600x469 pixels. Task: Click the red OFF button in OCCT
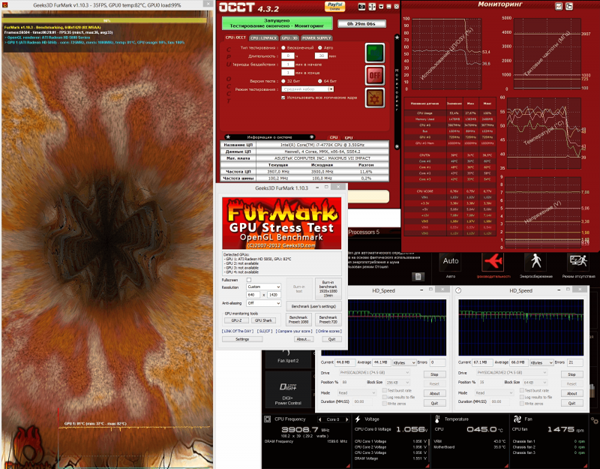[375, 75]
